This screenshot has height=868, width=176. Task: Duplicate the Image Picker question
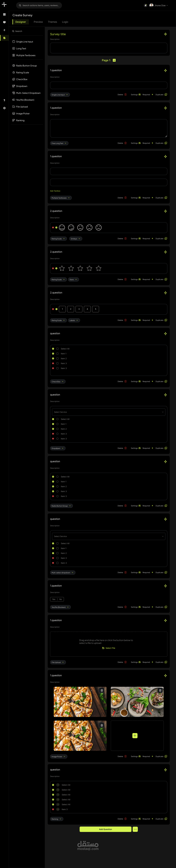(161, 756)
